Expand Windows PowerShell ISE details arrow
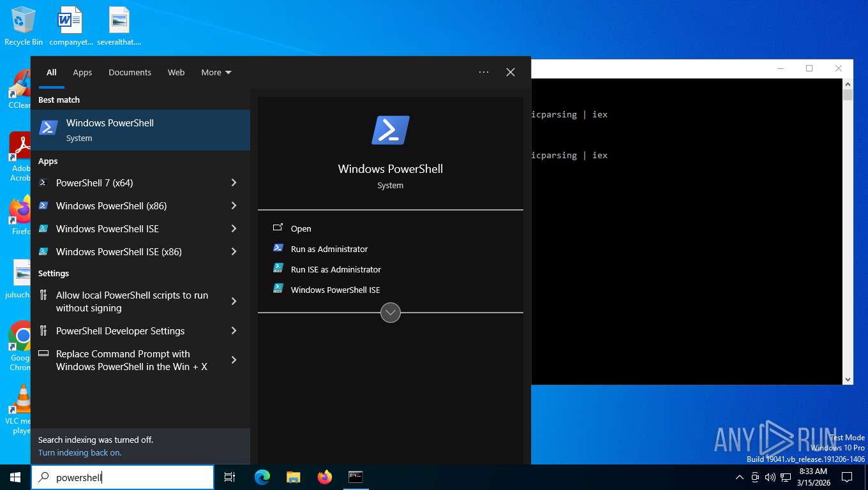The image size is (868, 490). pyautogui.click(x=234, y=228)
